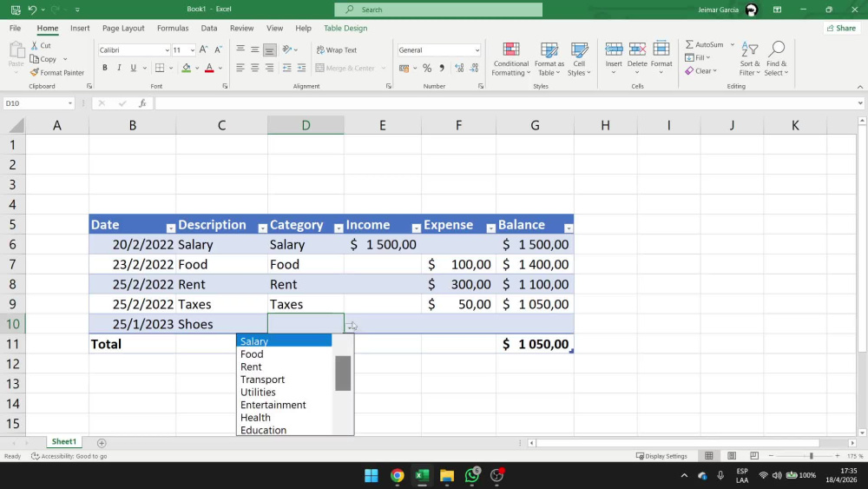The height and width of the screenshot is (489, 868).
Task: Open the File tab
Action: coord(15,28)
